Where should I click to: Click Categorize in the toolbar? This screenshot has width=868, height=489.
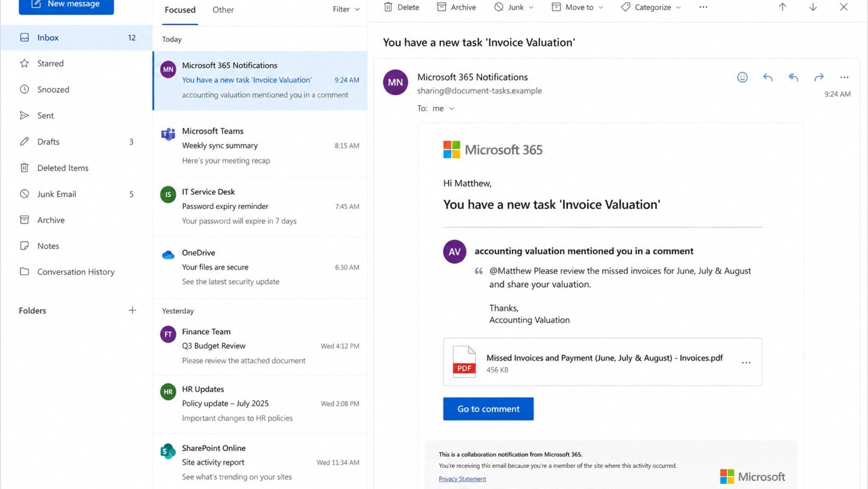click(x=646, y=7)
